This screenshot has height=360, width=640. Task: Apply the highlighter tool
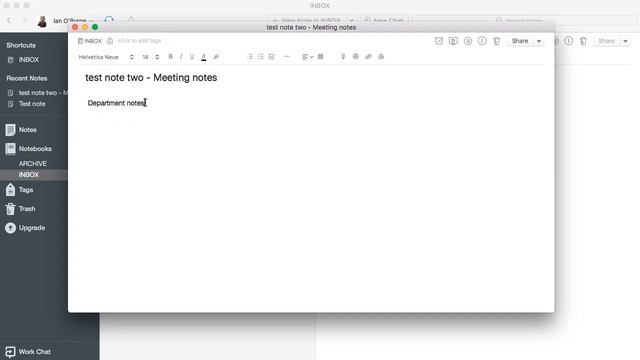(216, 57)
